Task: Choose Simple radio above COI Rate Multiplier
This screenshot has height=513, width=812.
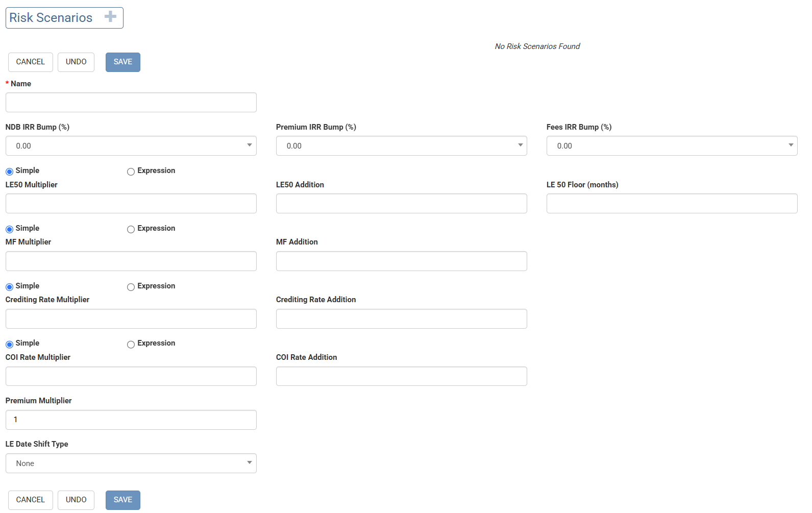Action: [x=9, y=345]
